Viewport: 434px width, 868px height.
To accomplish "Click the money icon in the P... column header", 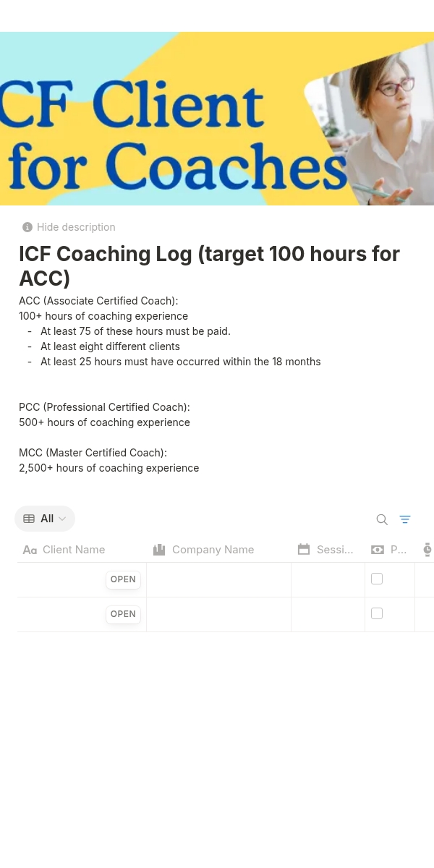I will [378, 550].
